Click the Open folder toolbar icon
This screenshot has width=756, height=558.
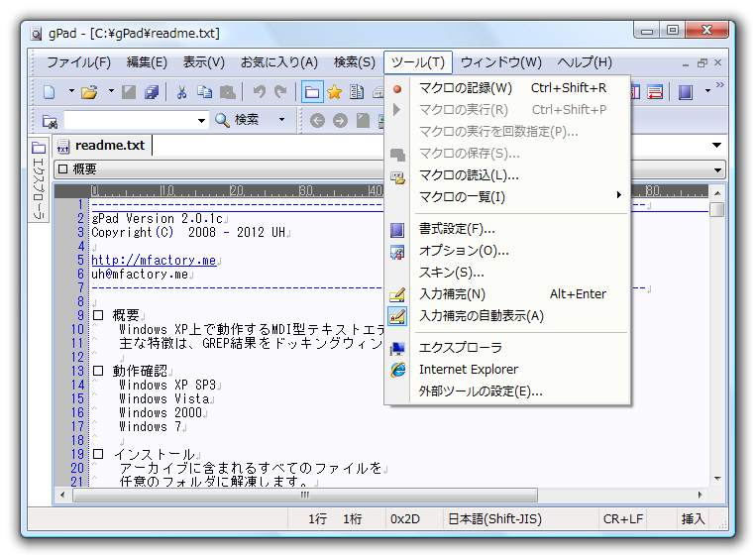point(89,92)
